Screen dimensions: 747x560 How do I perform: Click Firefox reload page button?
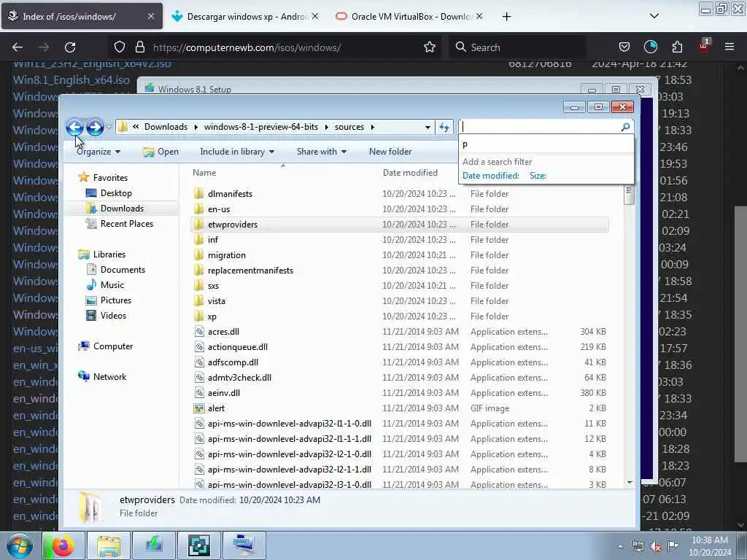click(x=70, y=47)
